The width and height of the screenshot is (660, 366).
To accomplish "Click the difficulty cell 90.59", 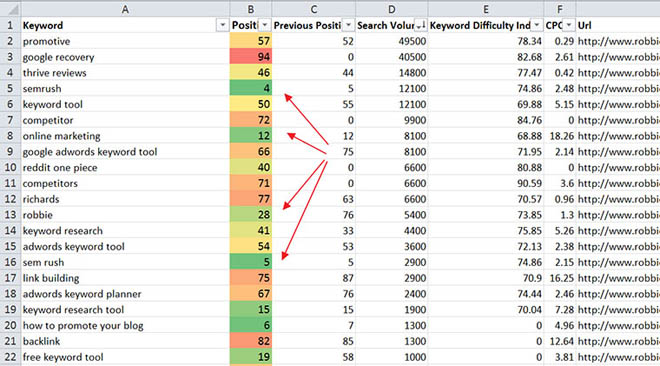I will pyautogui.click(x=486, y=183).
